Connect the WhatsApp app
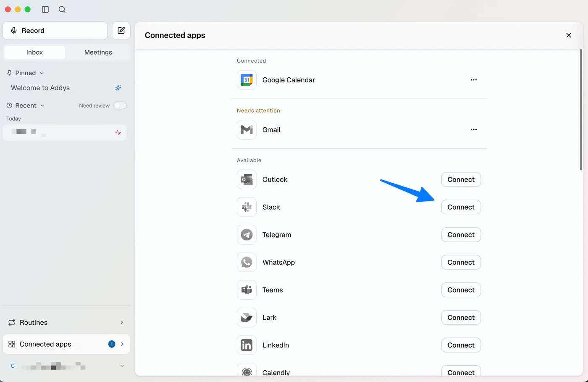Screen dimensions: 588x382 (461, 262)
